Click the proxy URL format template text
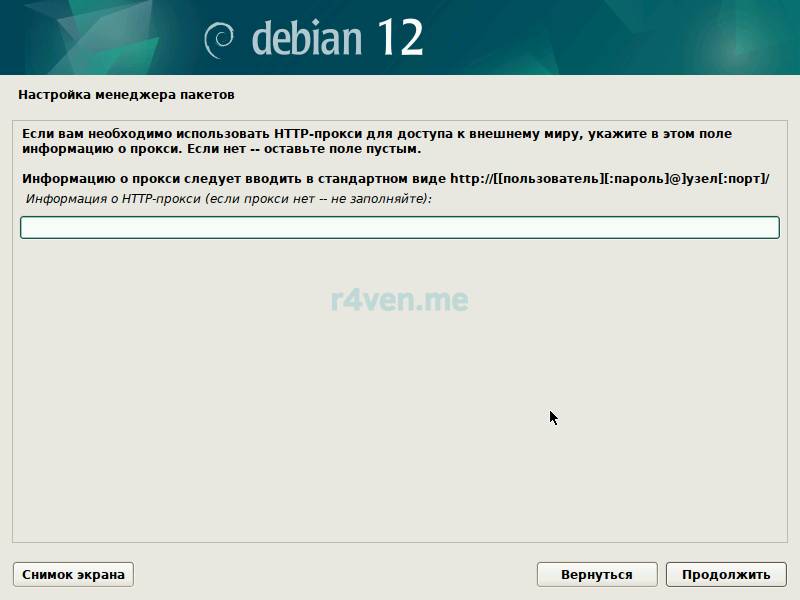 tap(610, 179)
